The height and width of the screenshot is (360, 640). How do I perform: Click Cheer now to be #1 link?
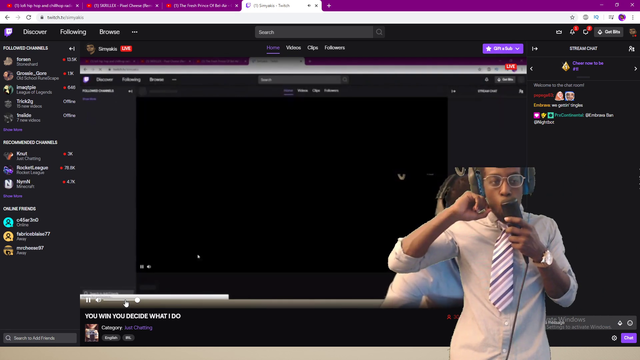[588, 66]
